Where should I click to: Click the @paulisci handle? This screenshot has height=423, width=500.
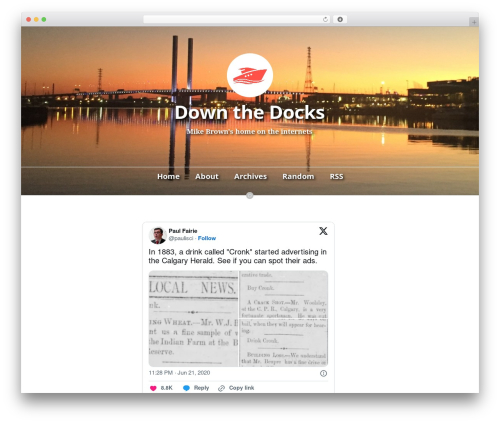(181, 238)
